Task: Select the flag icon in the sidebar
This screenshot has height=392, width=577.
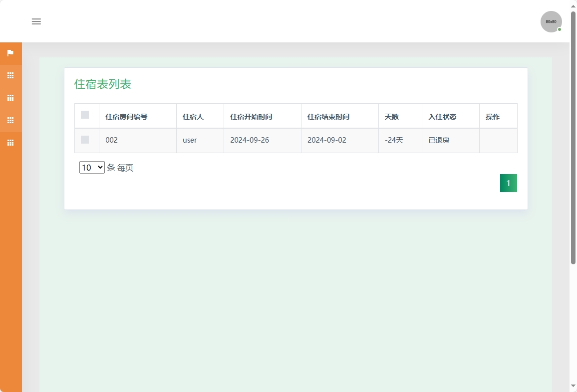Action: point(10,53)
